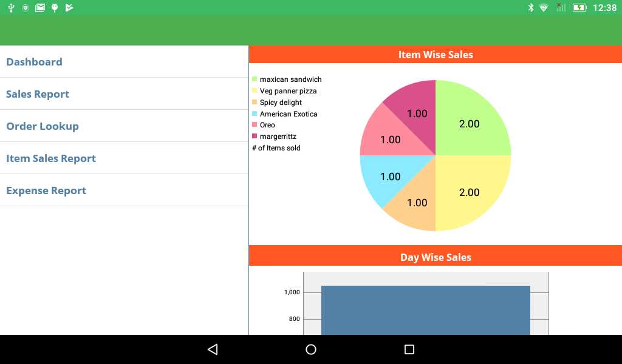The image size is (622, 364).
Task: Click the green maxican sandwich legend swatch
Action: [x=255, y=79]
